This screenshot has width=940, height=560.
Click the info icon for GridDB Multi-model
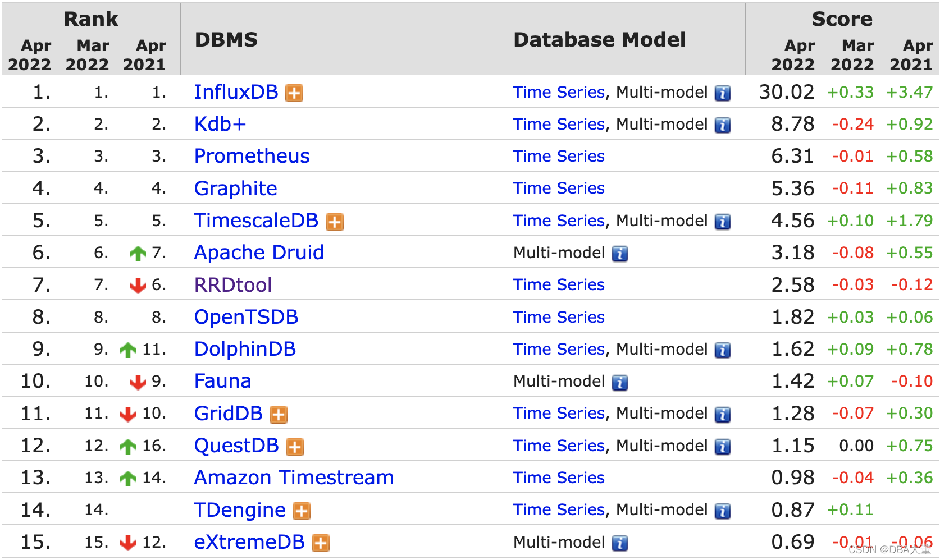tap(722, 414)
